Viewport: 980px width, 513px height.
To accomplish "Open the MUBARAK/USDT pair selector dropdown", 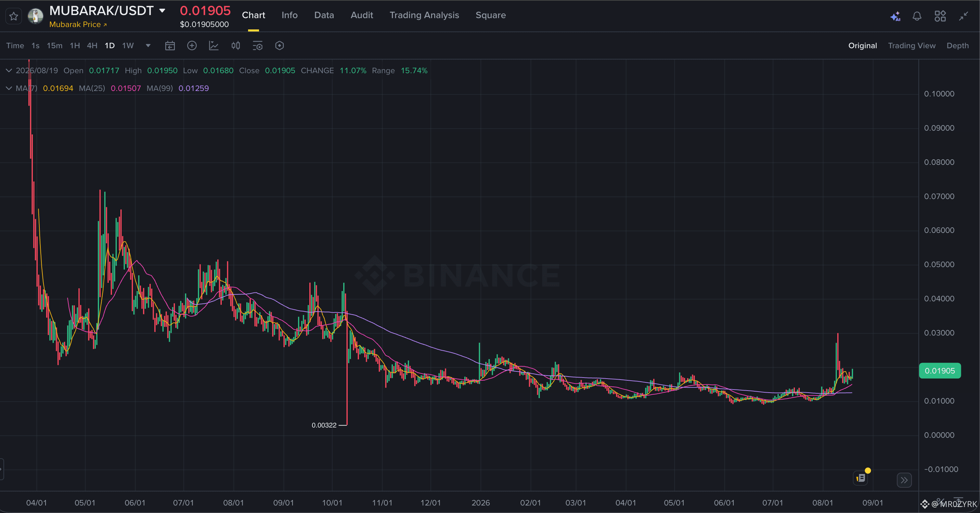I will [163, 11].
